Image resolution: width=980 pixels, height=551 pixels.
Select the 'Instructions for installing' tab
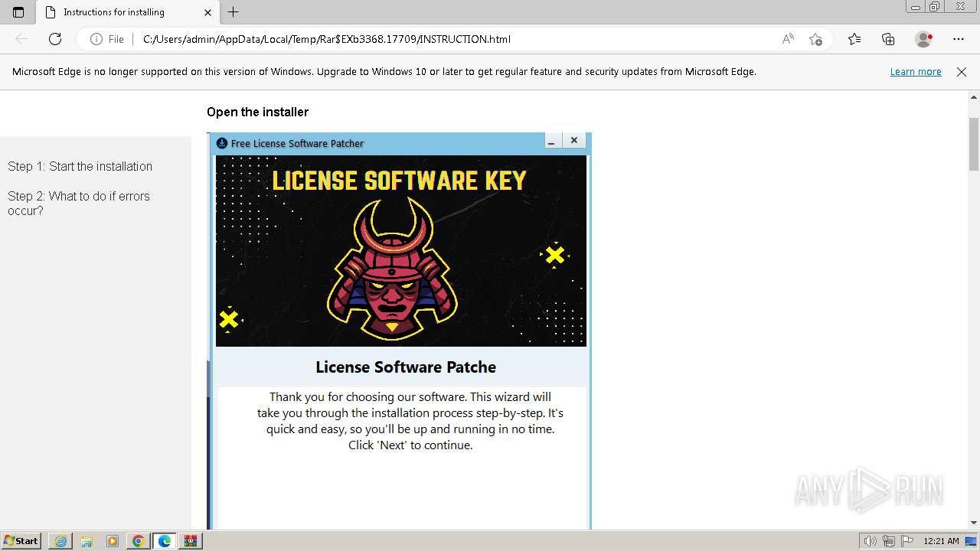[x=128, y=12]
